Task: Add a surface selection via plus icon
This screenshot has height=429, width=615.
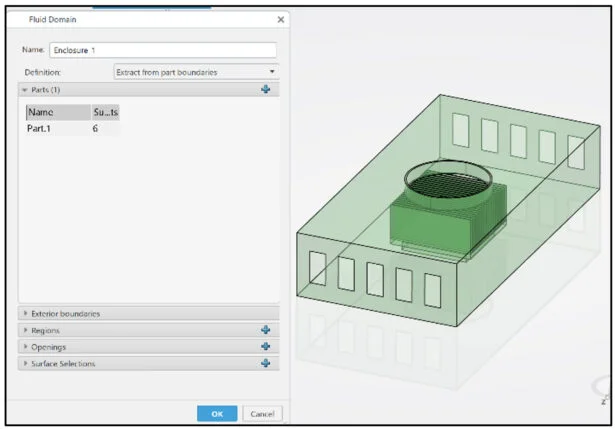Action: point(265,363)
